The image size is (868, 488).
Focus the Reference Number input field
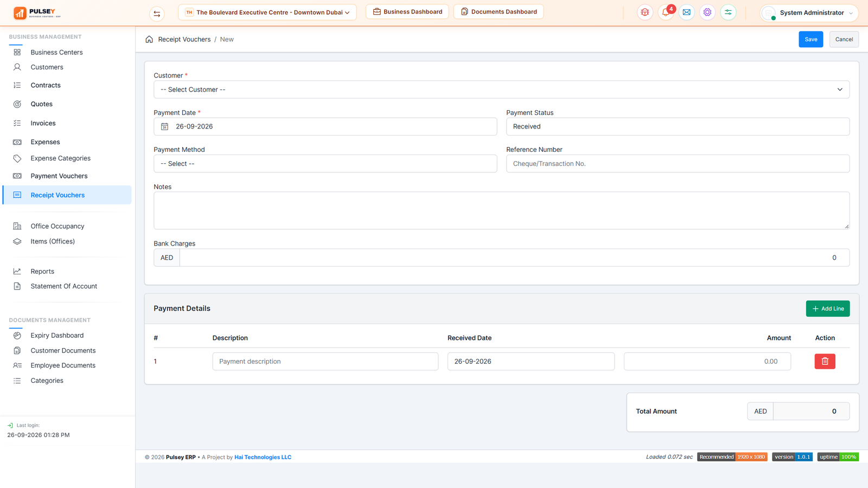pos(678,164)
